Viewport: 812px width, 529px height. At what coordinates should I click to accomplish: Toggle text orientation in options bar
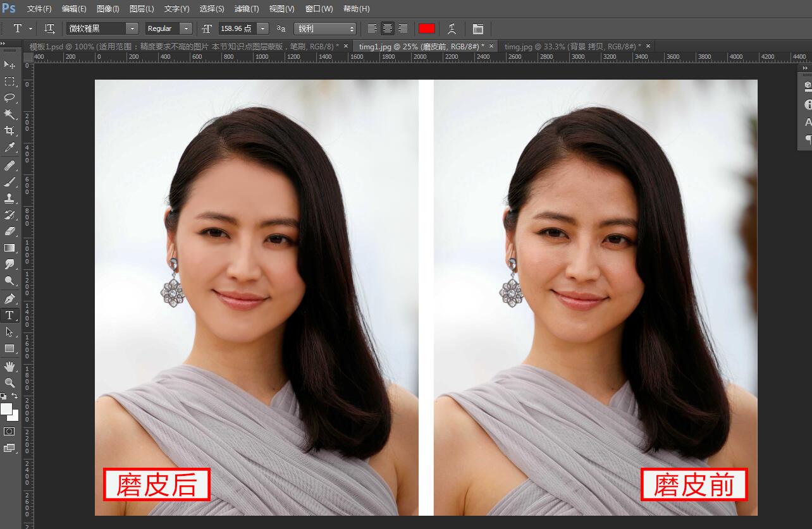click(49, 28)
